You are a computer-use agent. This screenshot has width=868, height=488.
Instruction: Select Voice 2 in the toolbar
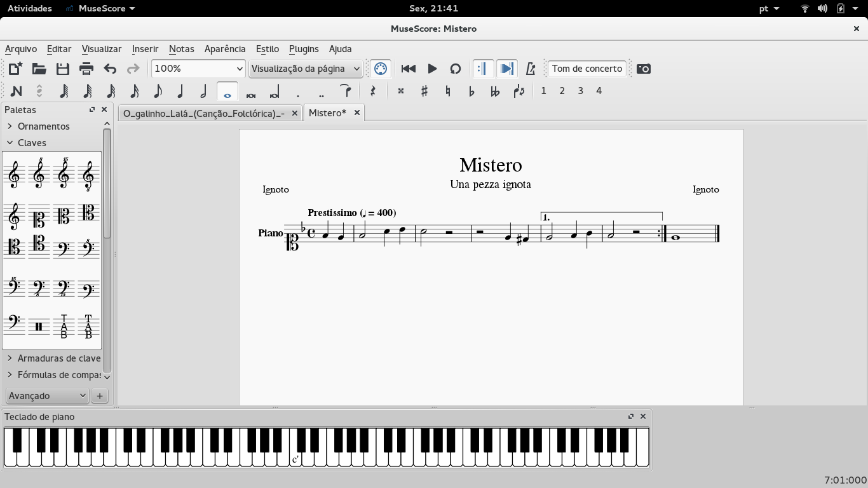point(562,91)
